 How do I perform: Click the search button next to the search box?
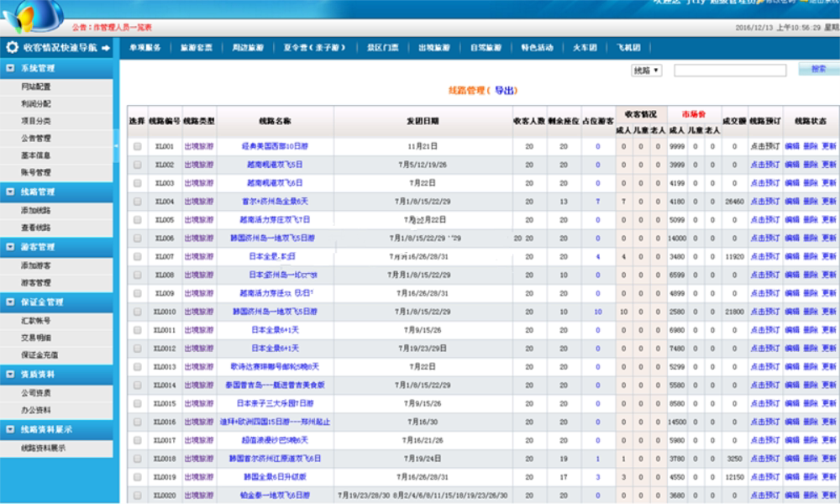(x=818, y=69)
